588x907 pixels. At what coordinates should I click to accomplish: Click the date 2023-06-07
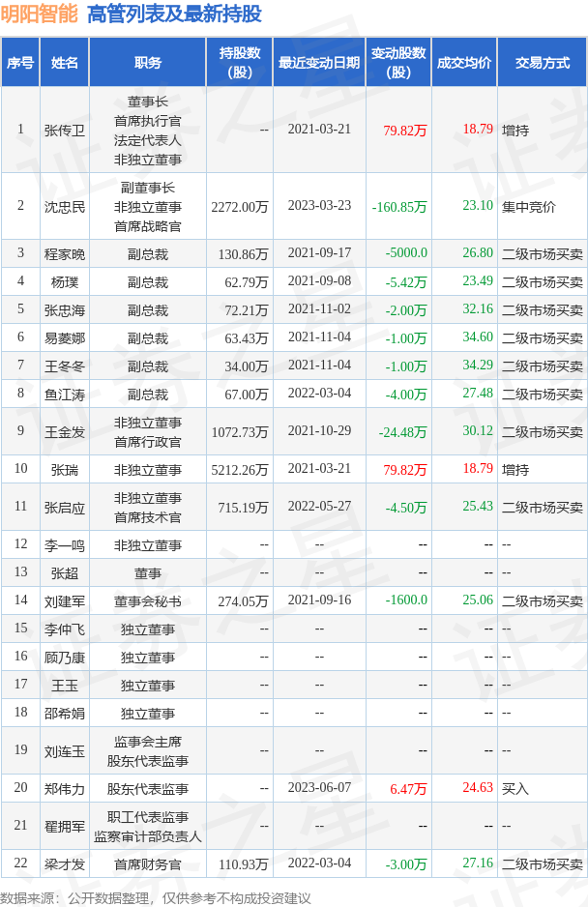coord(319,788)
